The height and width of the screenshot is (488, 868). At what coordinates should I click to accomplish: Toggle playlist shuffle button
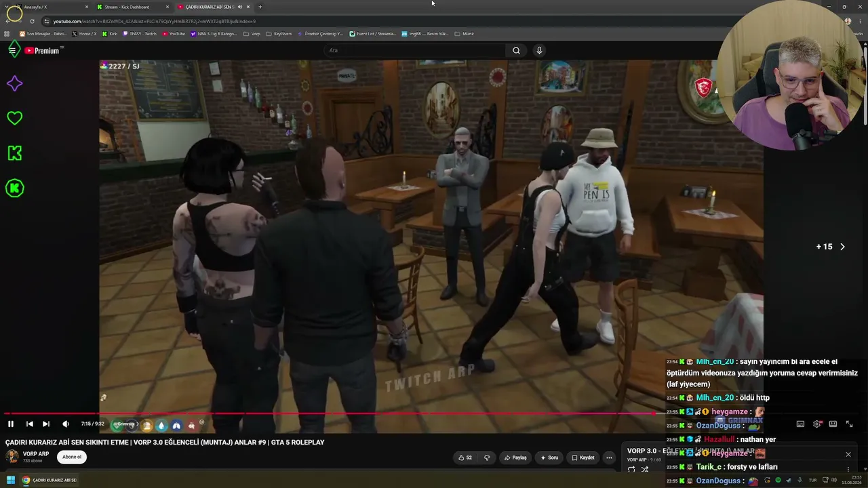645,469
